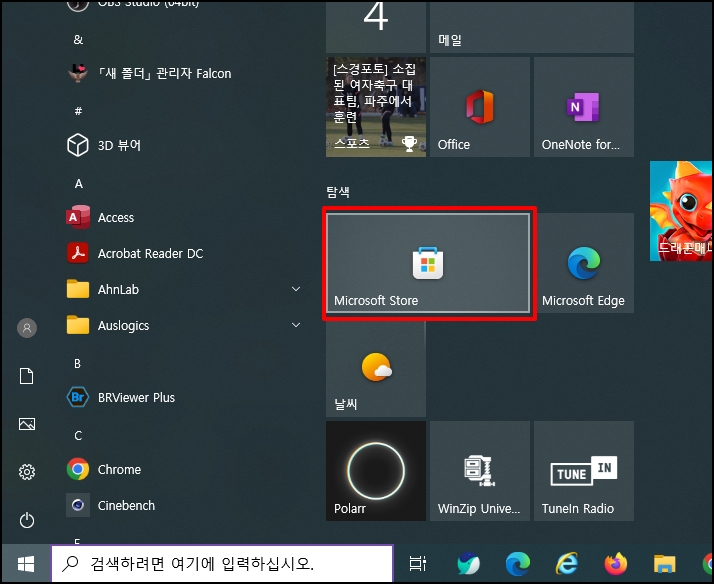This screenshot has width=714, height=584.
Task: Open the B letter index header
Action: 77,363
